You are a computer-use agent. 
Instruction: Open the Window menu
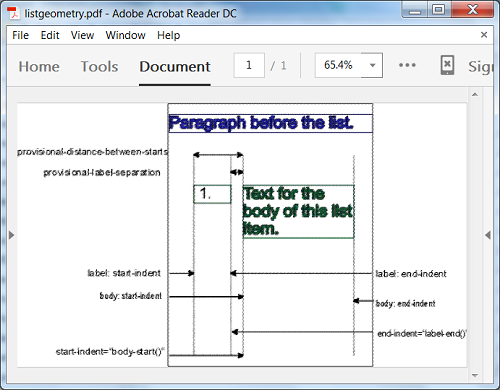point(125,35)
